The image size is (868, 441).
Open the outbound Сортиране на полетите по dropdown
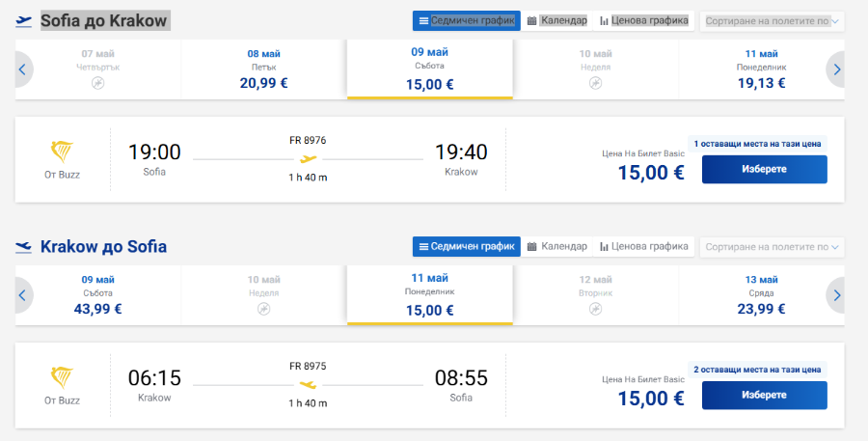[773, 21]
